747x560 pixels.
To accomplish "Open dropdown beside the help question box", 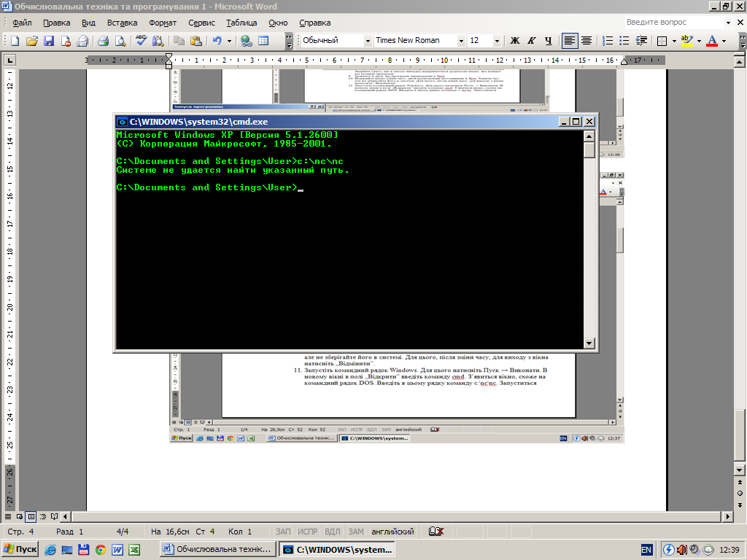I will [728, 23].
